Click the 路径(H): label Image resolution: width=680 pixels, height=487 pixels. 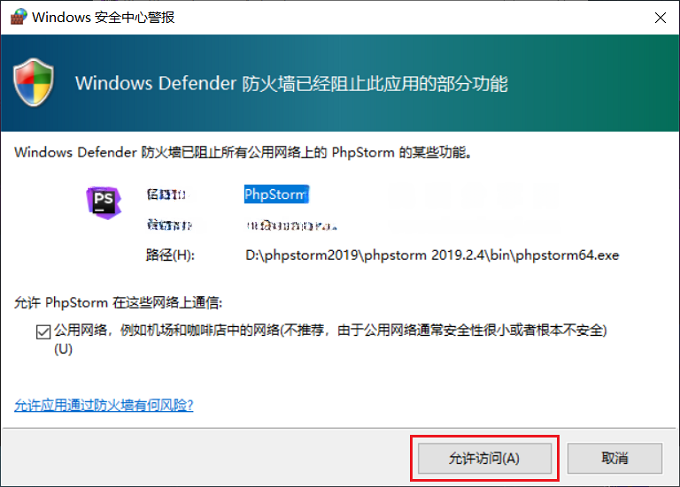click(x=170, y=255)
